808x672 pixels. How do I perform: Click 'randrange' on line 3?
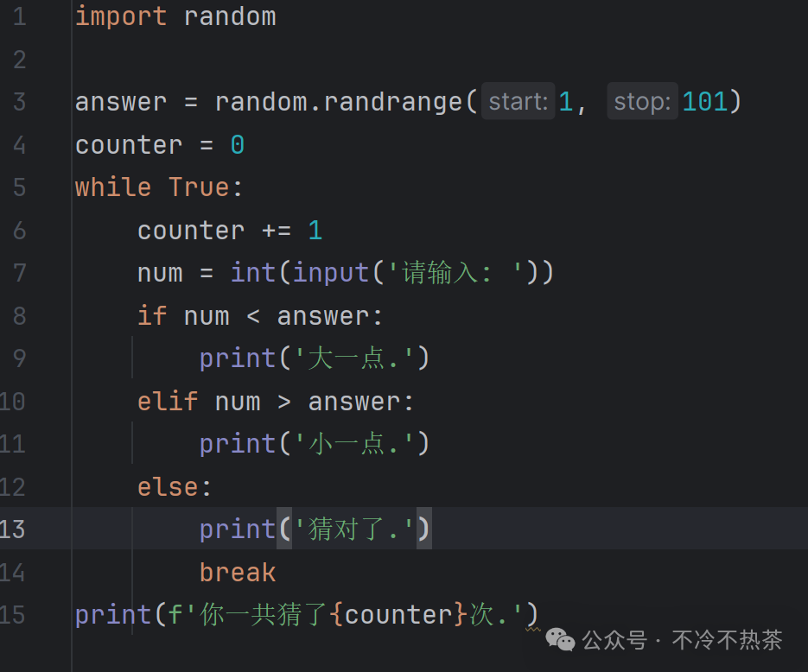(x=392, y=101)
